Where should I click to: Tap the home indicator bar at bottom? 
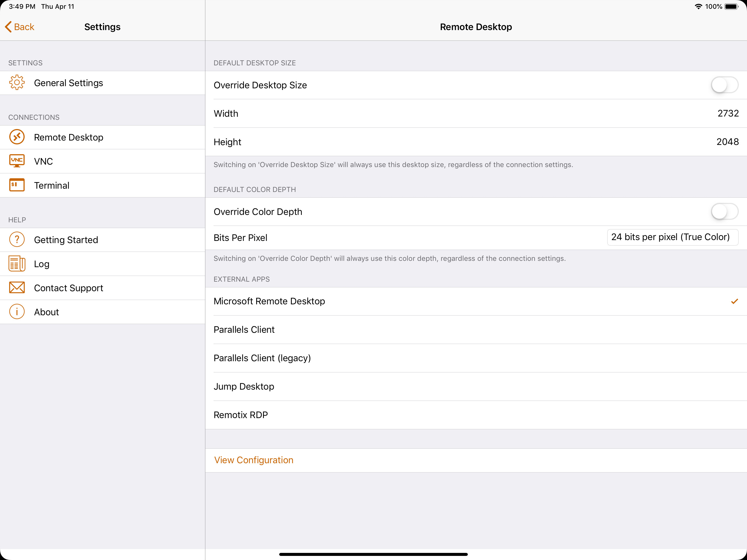pyautogui.click(x=373, y=554)
